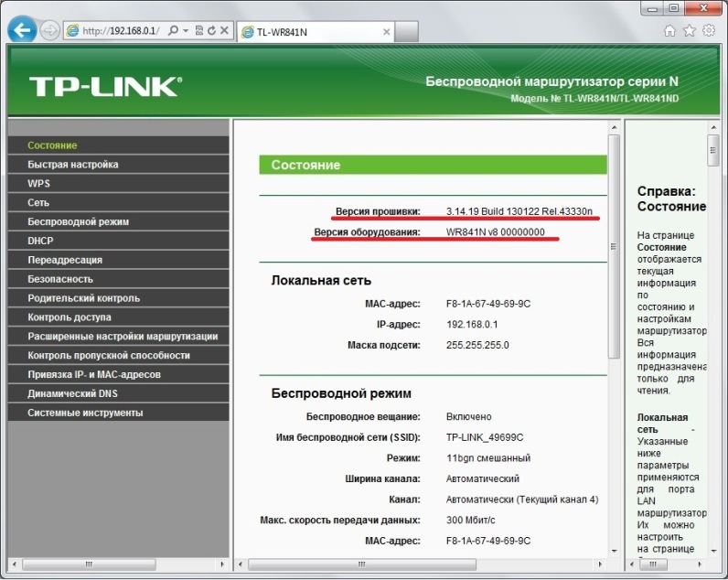Select SSID value TP-LINK_49699C
The height and width of the screenshot is (580, 728).
(484, 437)
